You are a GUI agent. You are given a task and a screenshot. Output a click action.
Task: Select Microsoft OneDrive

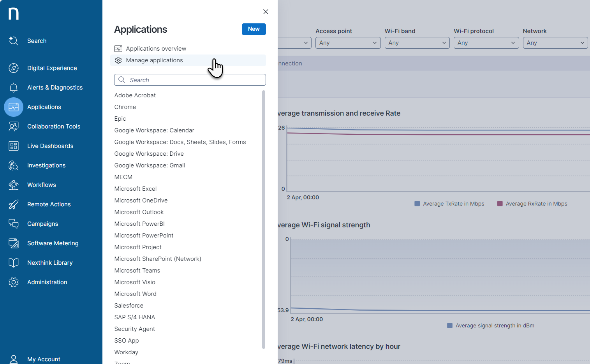(x=141, y=200)
